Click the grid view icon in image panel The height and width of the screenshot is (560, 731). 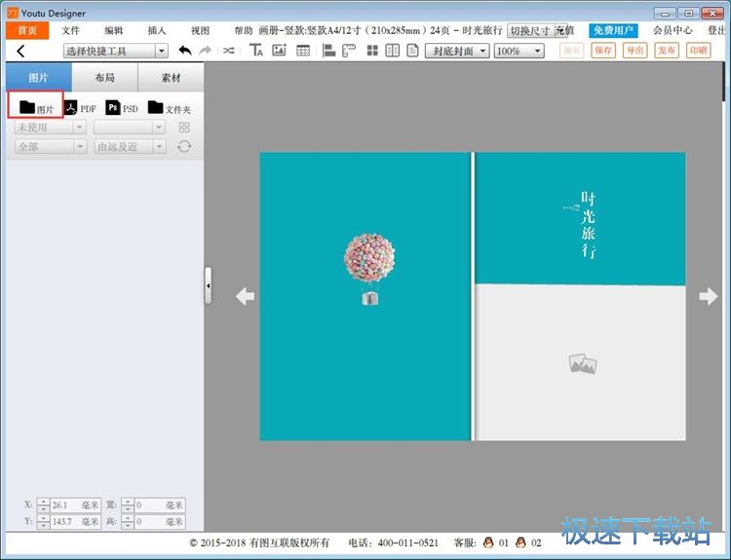[184, 128]
